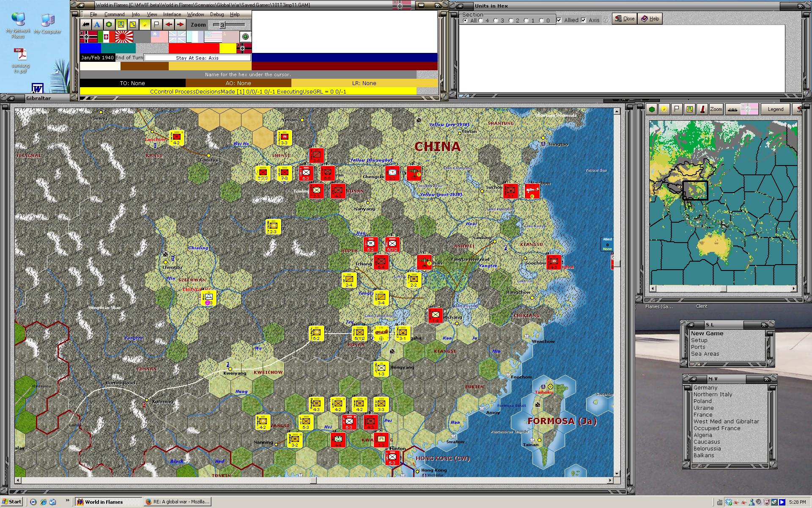Select Sea Areas in S L list
The image size is (812, 508).
705,354
